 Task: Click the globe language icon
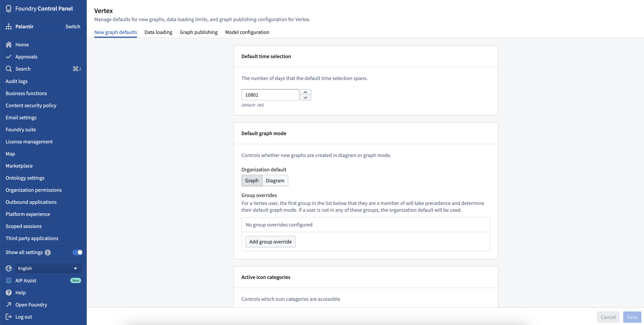pyautogui.click(x=9, y=268)
